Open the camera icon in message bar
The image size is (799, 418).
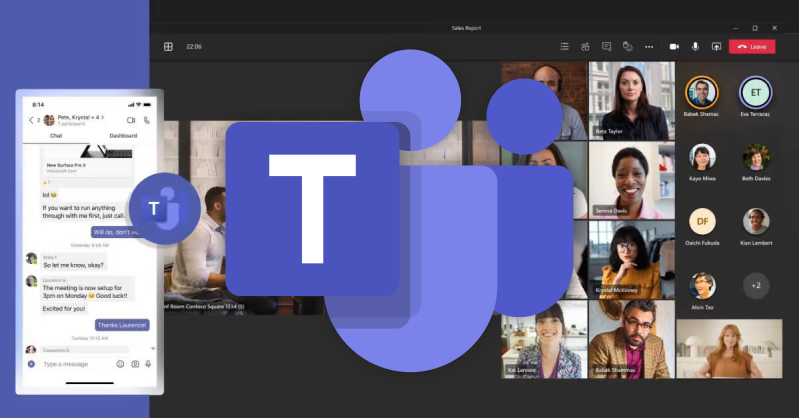135,364
